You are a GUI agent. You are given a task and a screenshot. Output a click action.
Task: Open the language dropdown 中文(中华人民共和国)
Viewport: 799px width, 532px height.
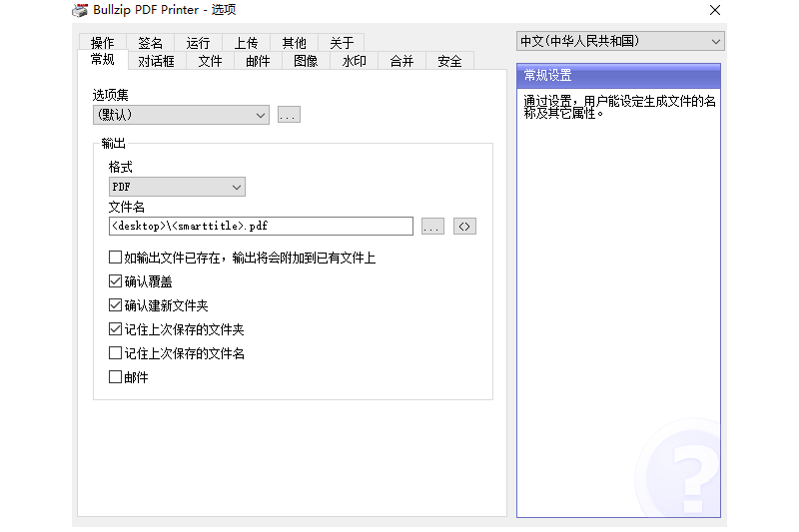(x=620, y=41)
